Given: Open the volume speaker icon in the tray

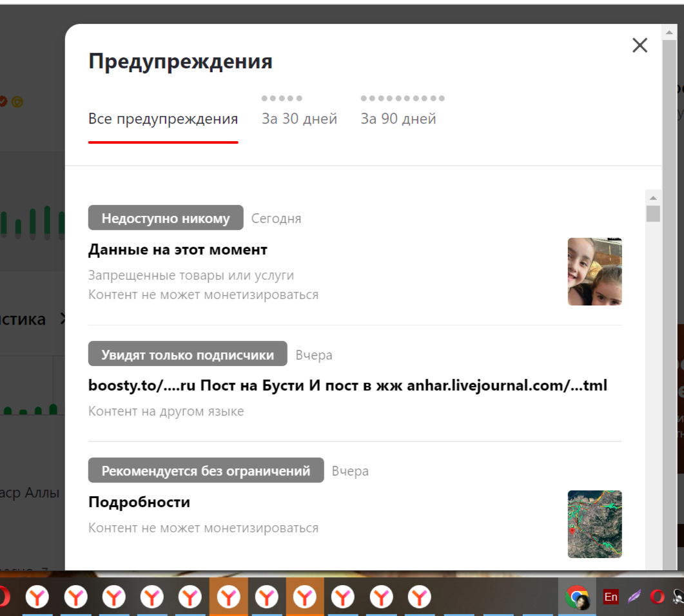Looking at the screenshot, I should [x=678, y=597].
